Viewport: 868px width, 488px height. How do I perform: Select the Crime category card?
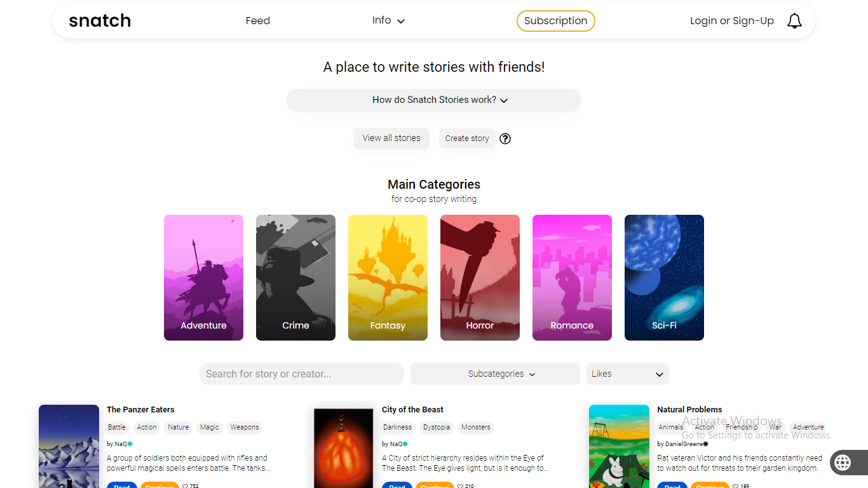pos(295,277)
